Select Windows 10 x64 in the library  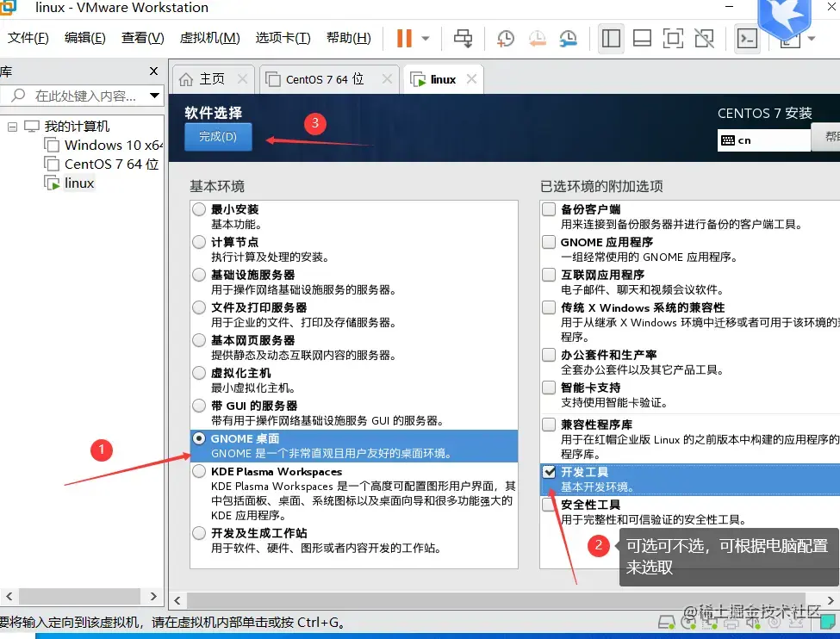[103, 146]
